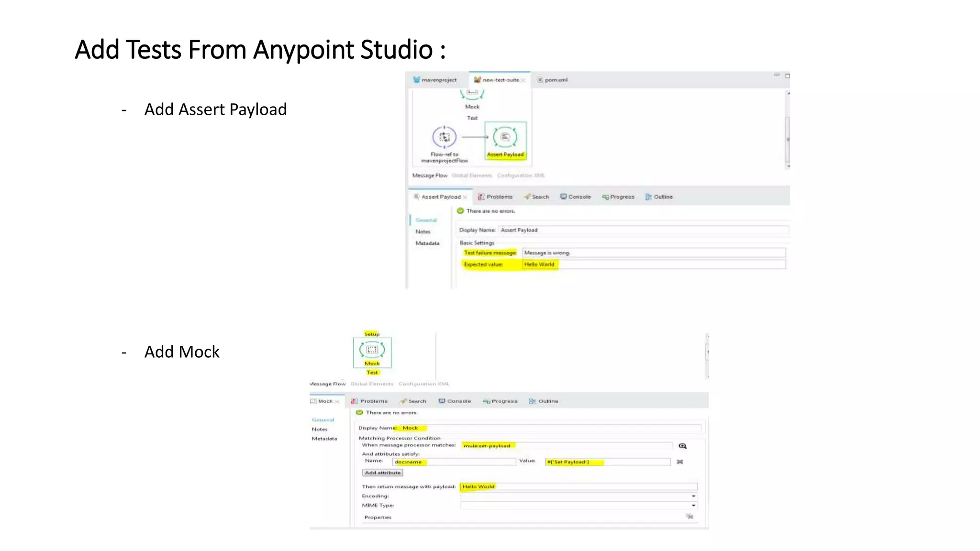Expand the MIME Type dropdown
The image size is (980, 551).
coord(693,506)
